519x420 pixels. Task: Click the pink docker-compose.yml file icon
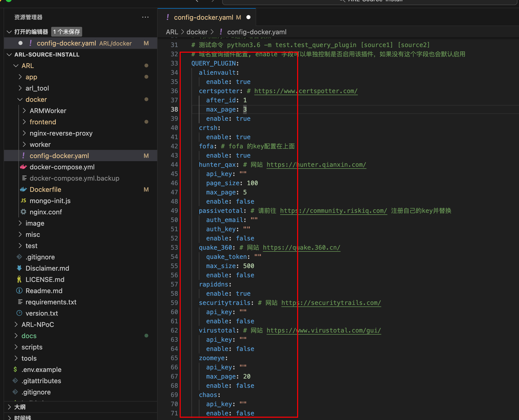[x=23, y=167]
